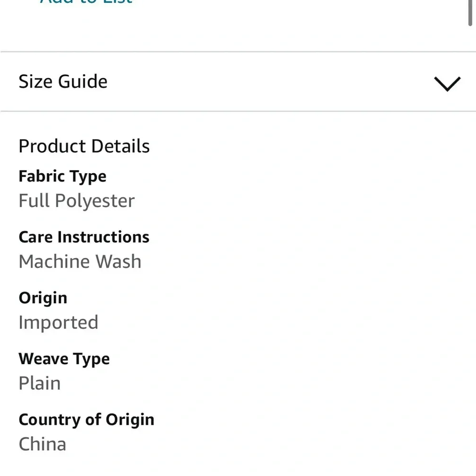Click the Care Instructions label
Image resolution: width=476 pixels, height=476 pixels.
(84, 237)
